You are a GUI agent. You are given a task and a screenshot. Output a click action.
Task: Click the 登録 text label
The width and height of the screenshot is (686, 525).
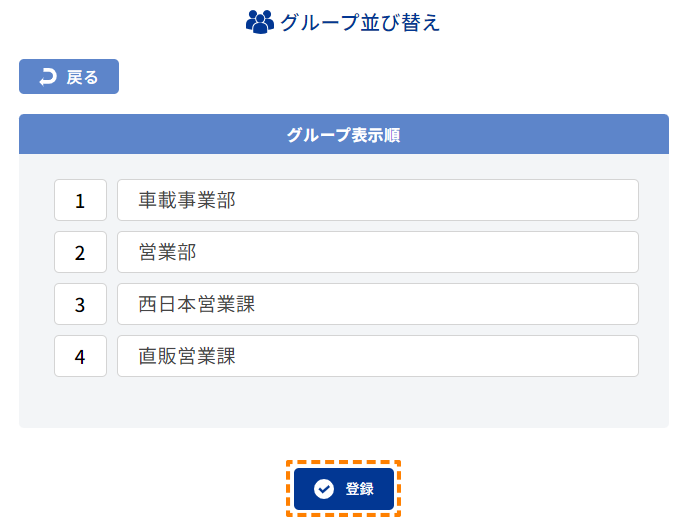360,489
